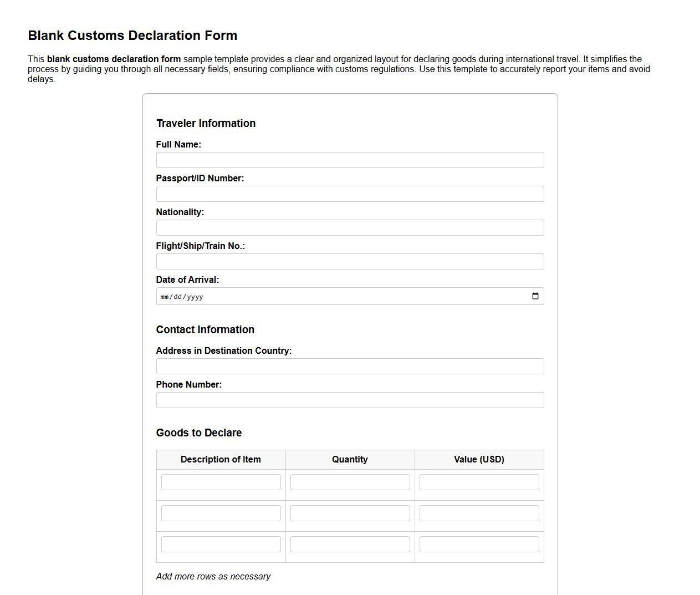This screenshot has width=700, height=595.
Task: Click the third row Value input
Action: (479, 544)
